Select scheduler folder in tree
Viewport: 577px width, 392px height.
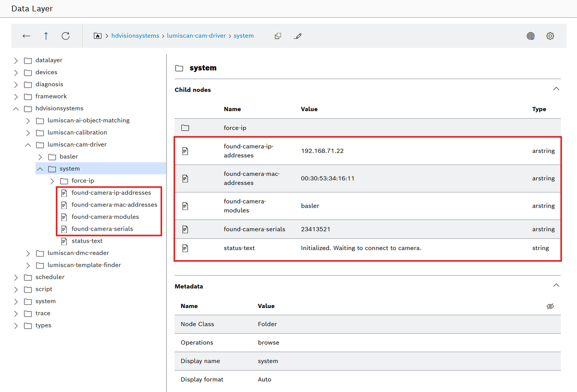point(50,277)
